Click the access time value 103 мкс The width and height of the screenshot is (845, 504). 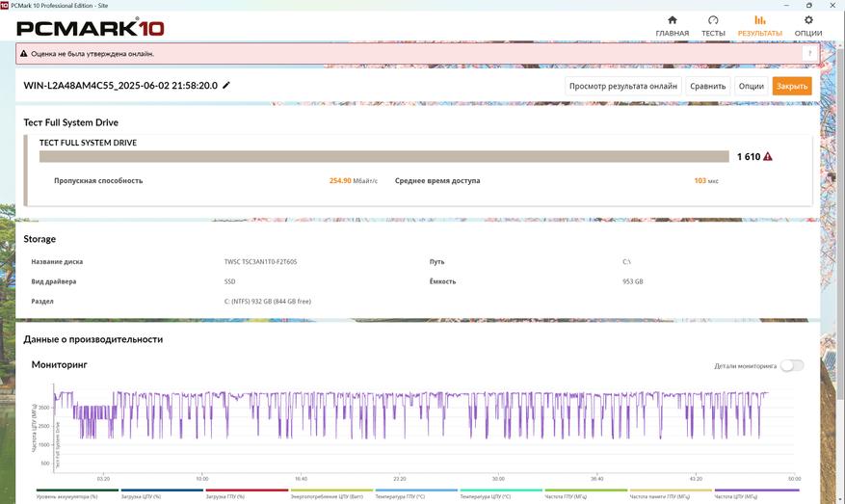point(706,180)
